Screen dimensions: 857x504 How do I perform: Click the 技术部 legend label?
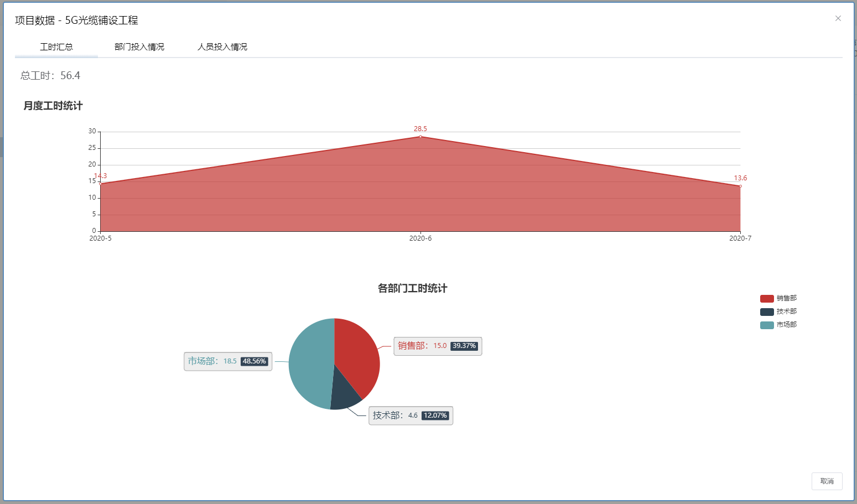tap(787, 311)
